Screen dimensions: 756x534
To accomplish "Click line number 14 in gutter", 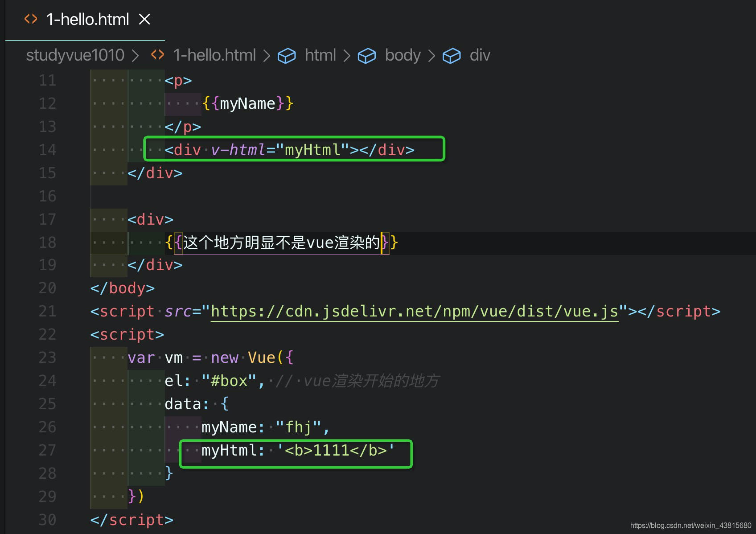I will pyautogui.click(x=47, y=150).
